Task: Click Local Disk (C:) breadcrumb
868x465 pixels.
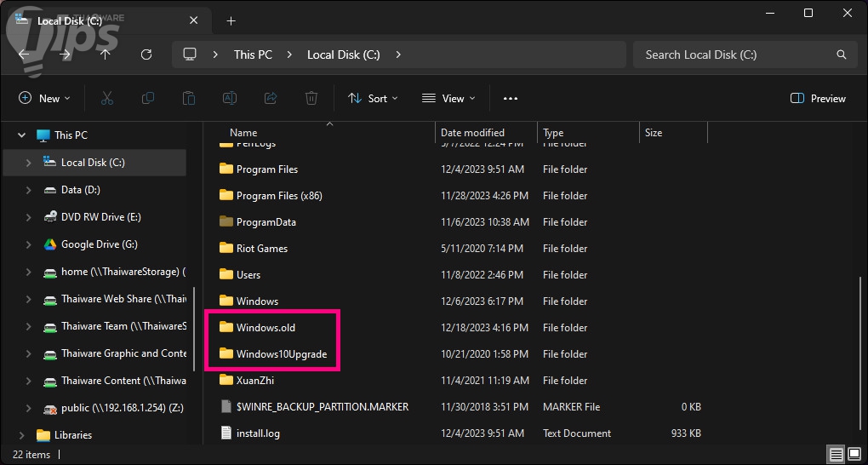Action: pos(343,55)
